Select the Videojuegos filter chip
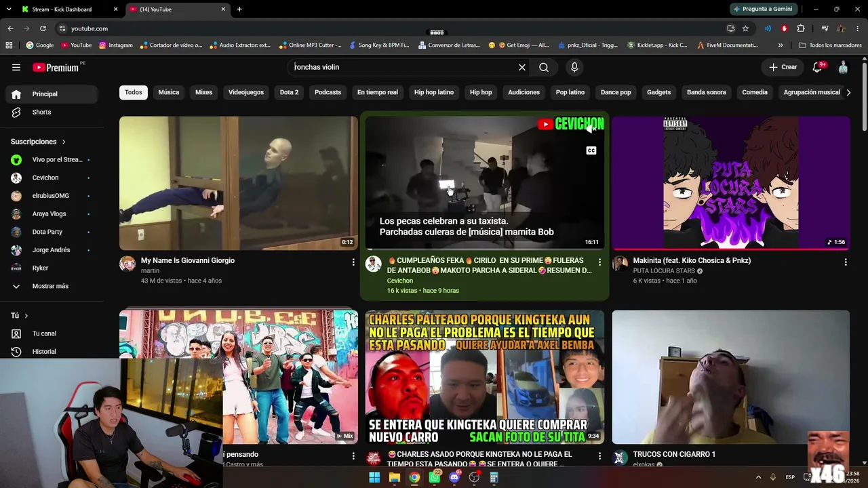The height and width of the screenshot is (488, 868). [x=246, y=92]
